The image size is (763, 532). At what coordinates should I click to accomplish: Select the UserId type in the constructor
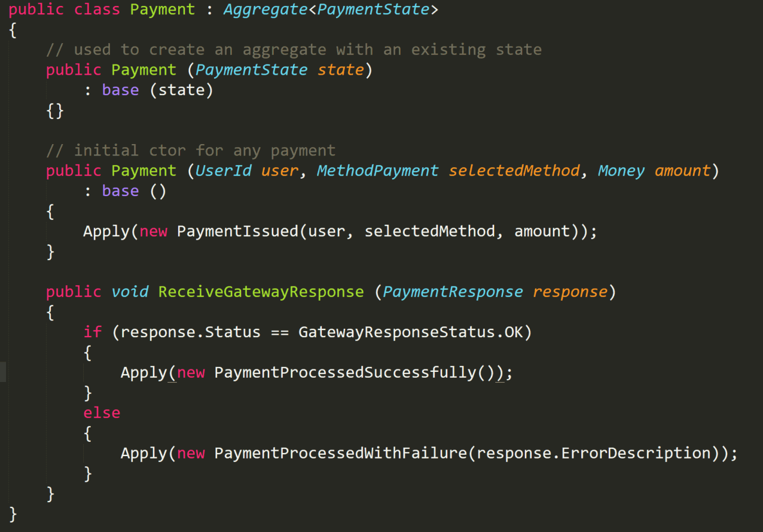[224, 170]
